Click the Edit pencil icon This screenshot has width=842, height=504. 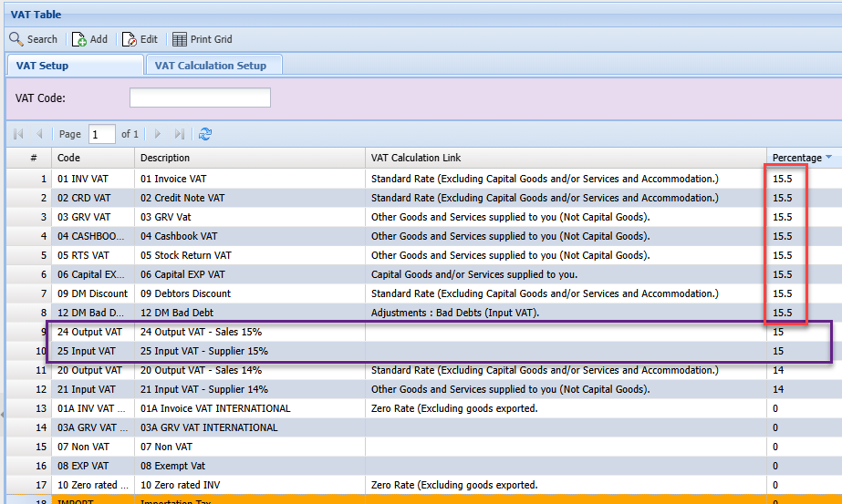click(130, 39)
